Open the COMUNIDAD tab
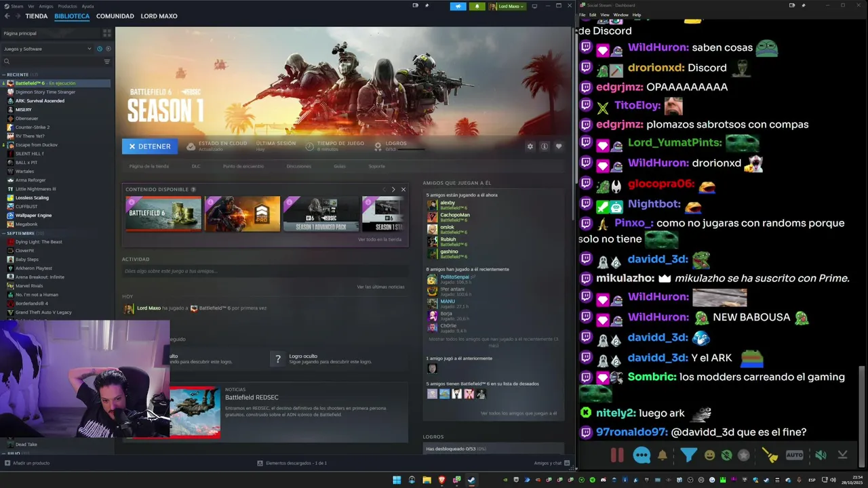The height and width of the screenshot is (488, 868). point(115,16)
